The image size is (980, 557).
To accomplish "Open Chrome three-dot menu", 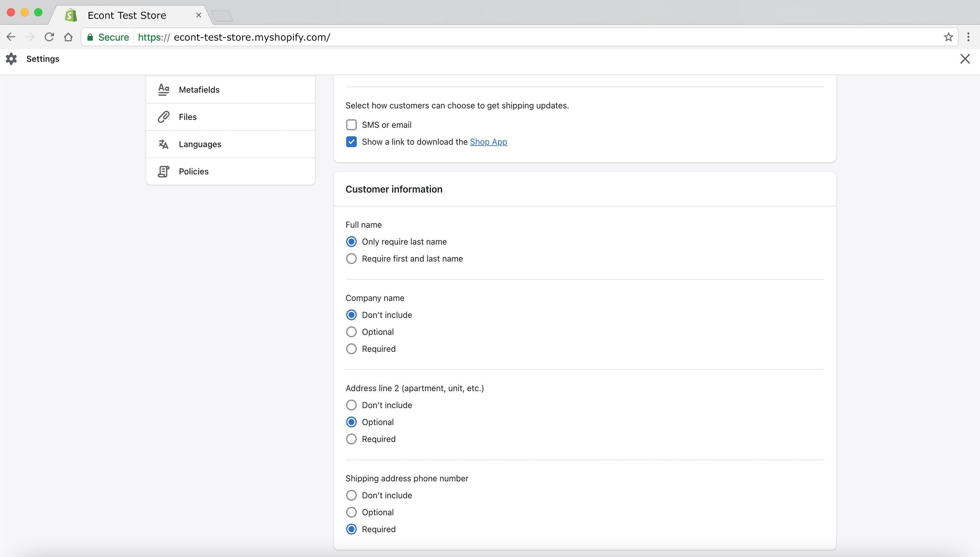I will pos(968,37).
